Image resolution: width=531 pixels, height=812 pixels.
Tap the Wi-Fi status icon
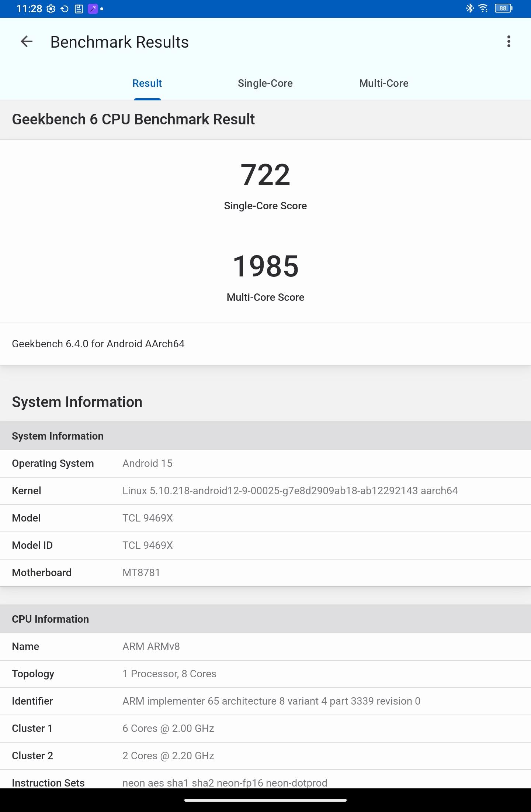tap(483, 8)
